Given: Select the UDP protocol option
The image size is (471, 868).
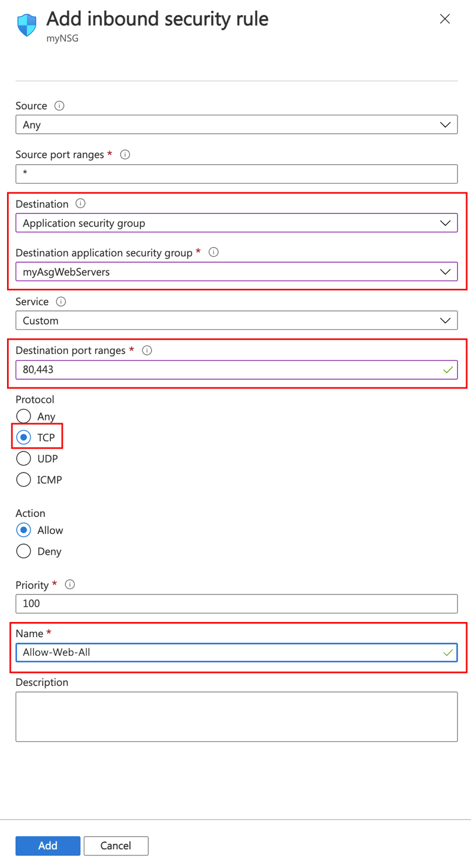Looking at the screenshot, I should pos(24,458).
